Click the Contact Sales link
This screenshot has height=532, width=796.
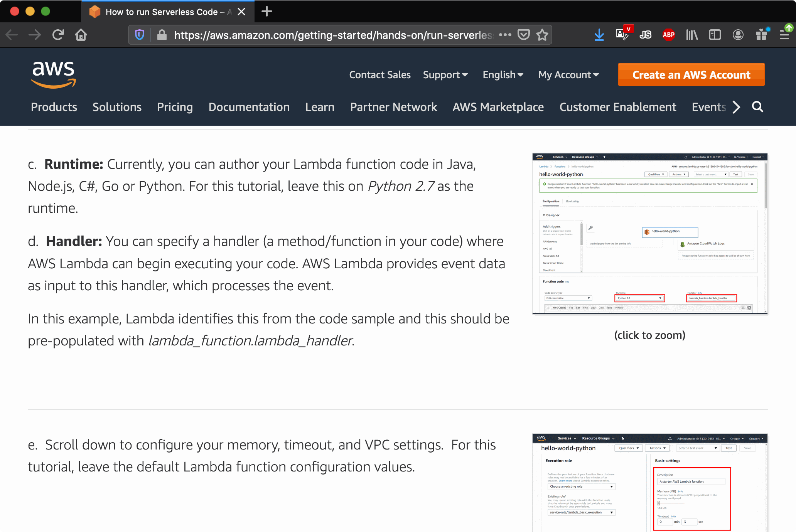click(x=379, y=75)
